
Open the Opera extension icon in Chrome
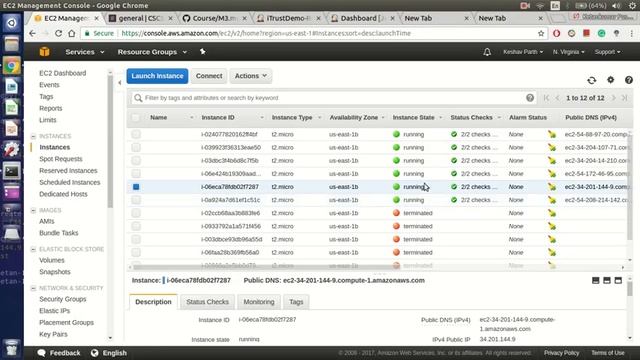556,33
